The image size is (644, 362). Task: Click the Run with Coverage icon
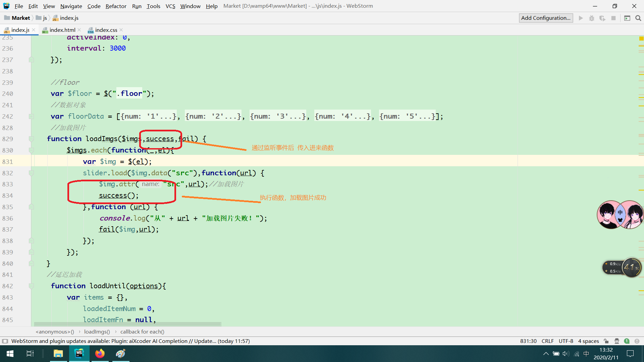[x=602, y=18]
